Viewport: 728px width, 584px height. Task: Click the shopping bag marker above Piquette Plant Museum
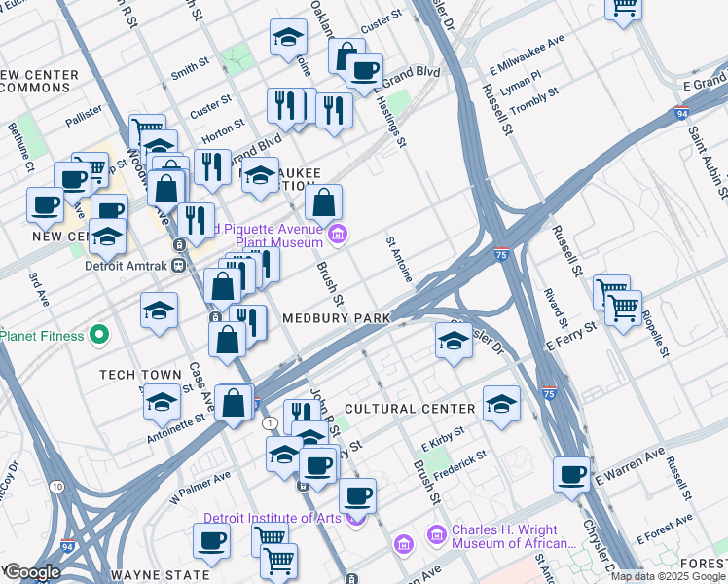pos(323,202)
